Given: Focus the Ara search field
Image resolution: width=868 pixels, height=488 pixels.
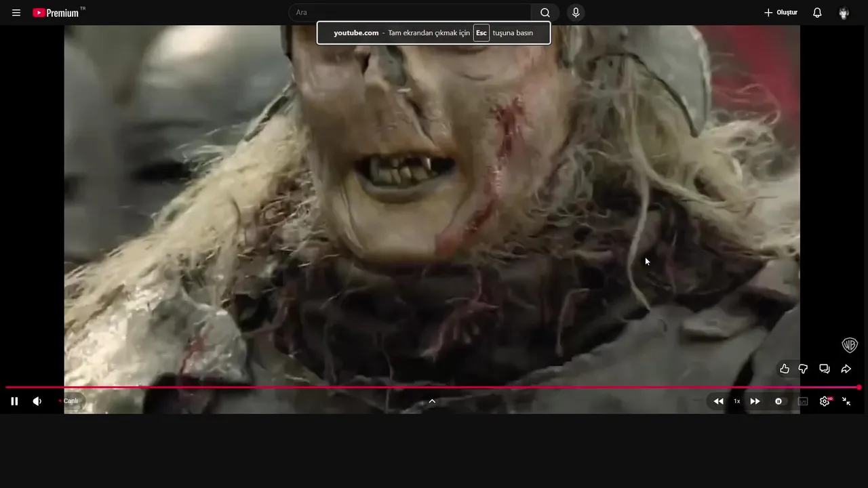Looking at the screenshot, I should pos(410,13).
